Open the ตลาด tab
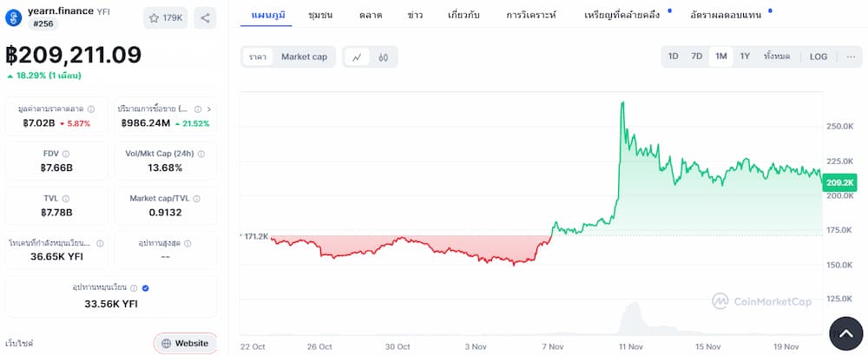The height and width of the screenshot is (356, 868). tap(371, 15)
